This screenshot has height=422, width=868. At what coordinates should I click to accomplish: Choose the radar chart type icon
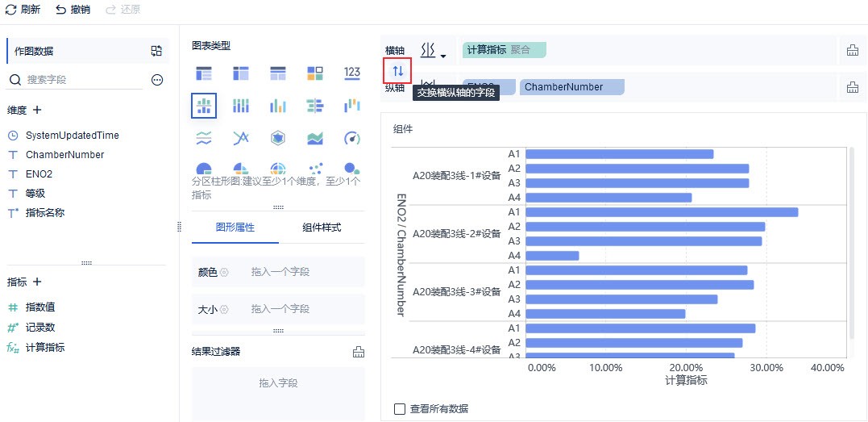[x=278, y=138]
